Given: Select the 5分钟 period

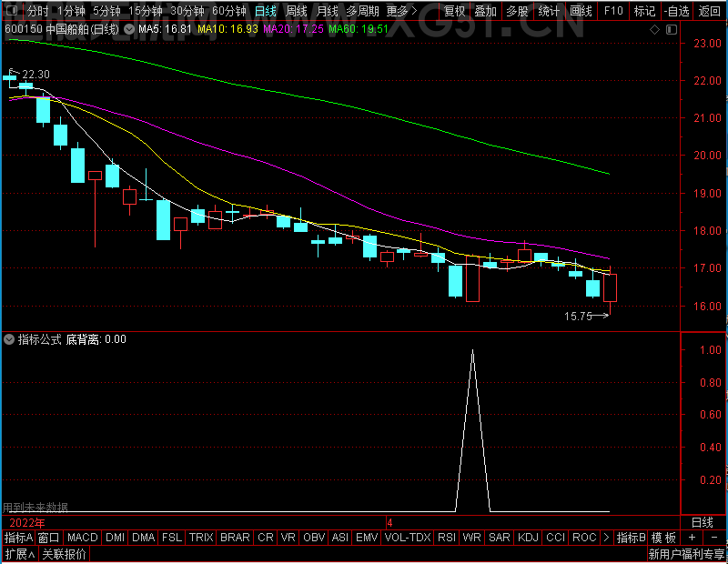Looking at the screenshot, I should click(106, 11).
